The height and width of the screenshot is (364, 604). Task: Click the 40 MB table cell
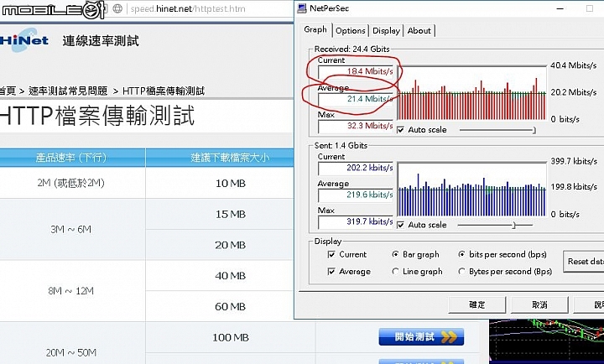(231, 276)
